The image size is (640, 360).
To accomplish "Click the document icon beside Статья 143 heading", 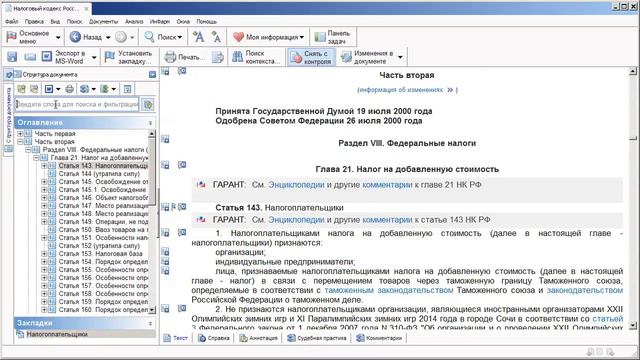I will click(165, 207).
